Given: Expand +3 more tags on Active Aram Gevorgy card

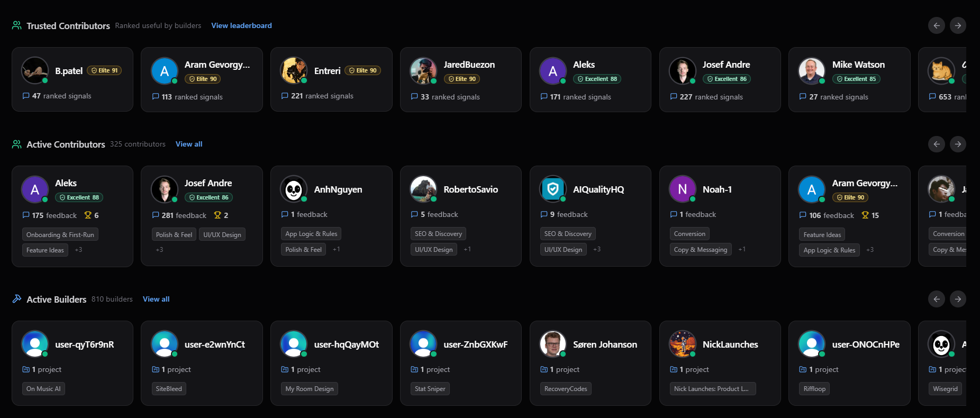Looking at the screenshot, I should [x=870, y=250].
